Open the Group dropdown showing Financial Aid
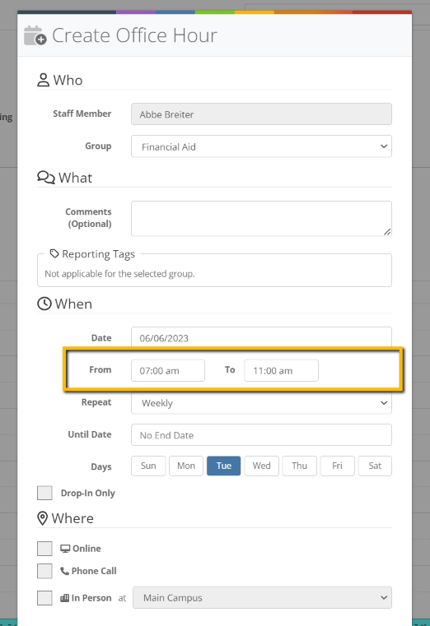The image size is (430, 626). pos(262,147)
